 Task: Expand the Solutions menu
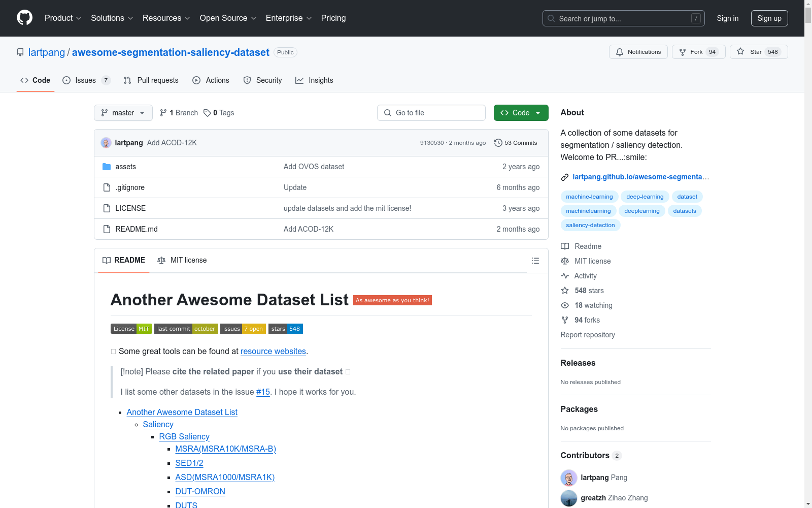point(112,18)
